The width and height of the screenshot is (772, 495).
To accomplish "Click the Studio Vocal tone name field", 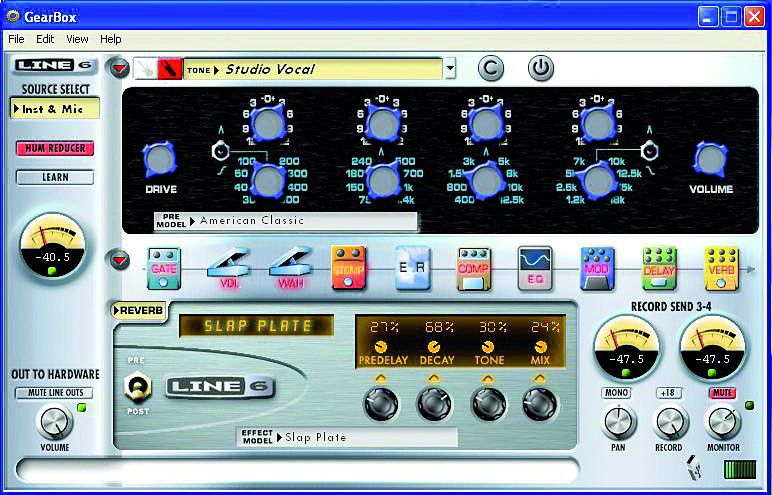I will point(313,69).
